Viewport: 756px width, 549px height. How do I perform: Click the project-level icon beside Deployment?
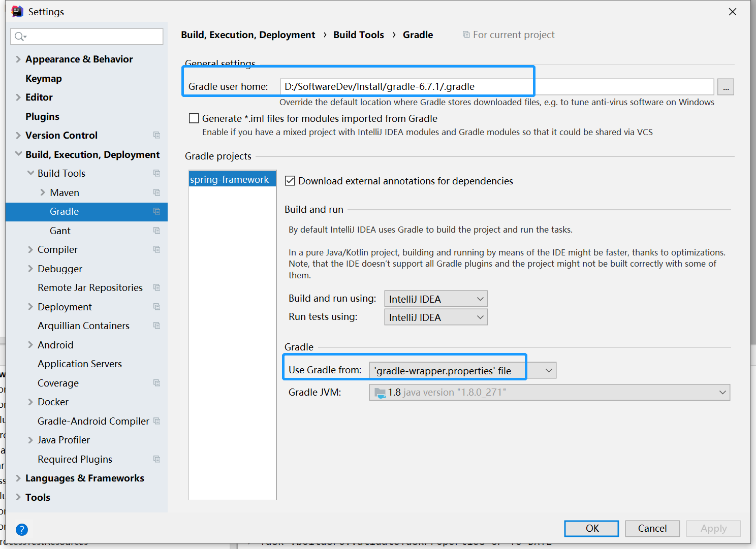click(x=157, y=307)
